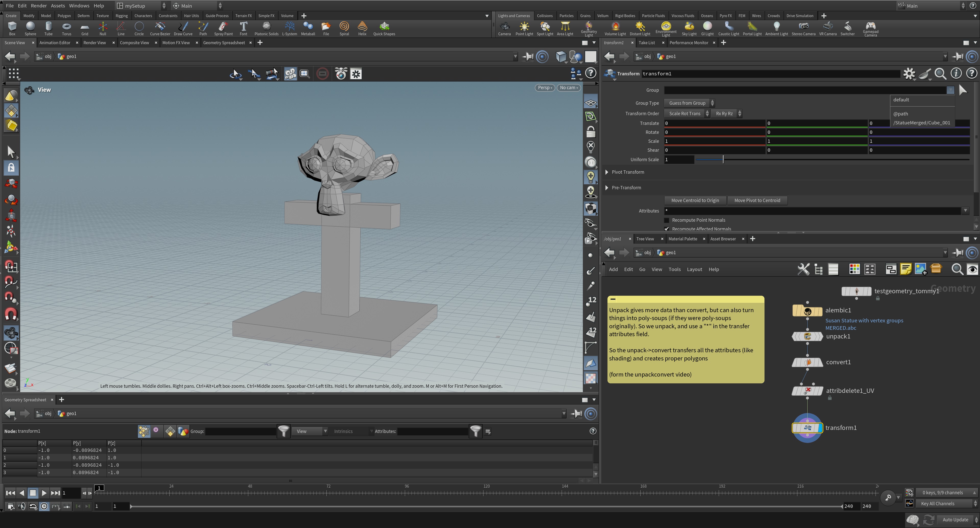Click Move Pivot to Centroid button
This screenshot has width=980, height=528.
[757, 201]
